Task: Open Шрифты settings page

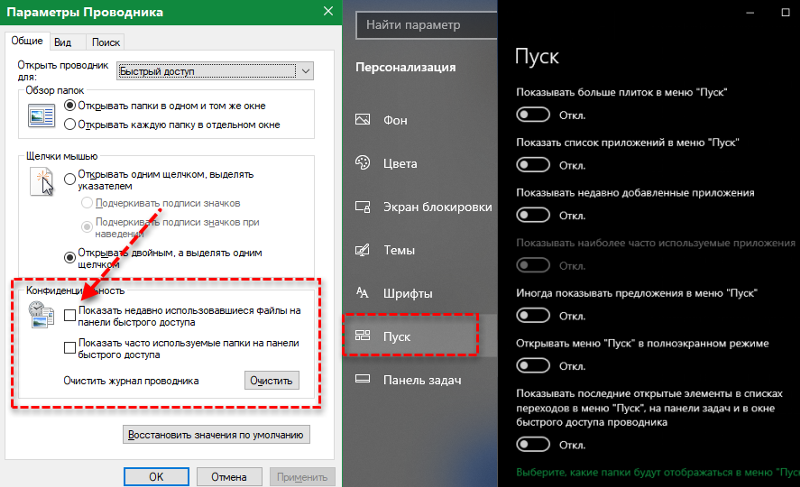Action: pos(419,293)
